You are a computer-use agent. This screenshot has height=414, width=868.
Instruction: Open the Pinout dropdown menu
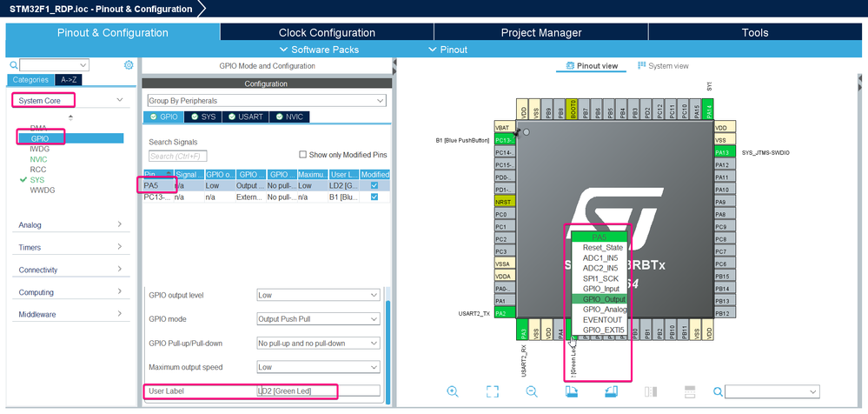click(x=447, y=50)
